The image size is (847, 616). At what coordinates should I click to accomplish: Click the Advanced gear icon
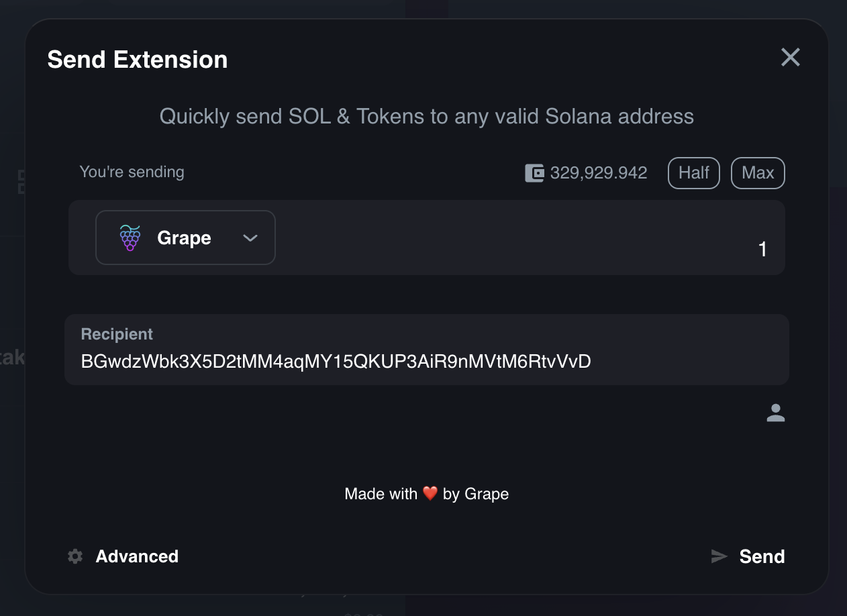(75, 556)
